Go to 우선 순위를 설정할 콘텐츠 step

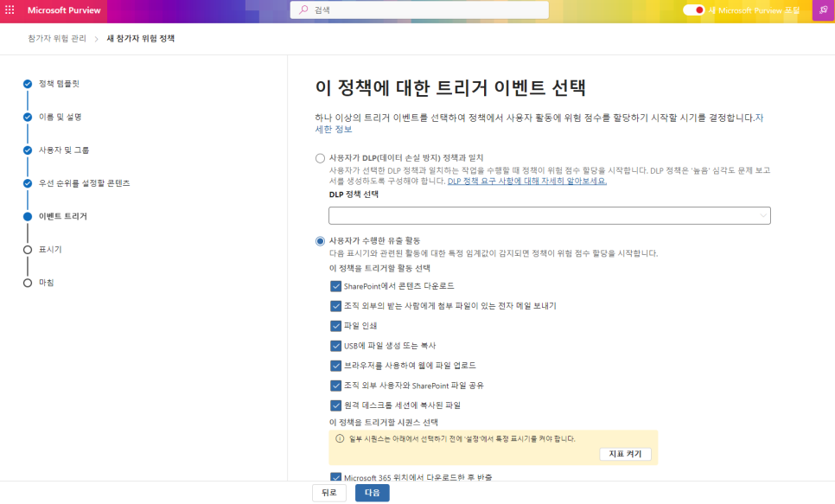(x=84, y=183)
